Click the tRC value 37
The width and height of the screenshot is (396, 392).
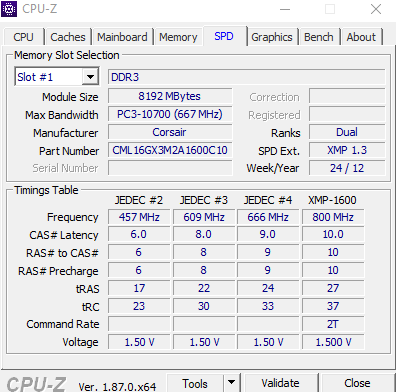pos(333,306)
